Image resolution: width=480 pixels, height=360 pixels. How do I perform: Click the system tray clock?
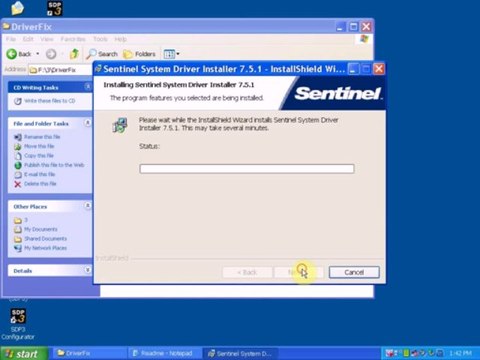coord(460,353)
